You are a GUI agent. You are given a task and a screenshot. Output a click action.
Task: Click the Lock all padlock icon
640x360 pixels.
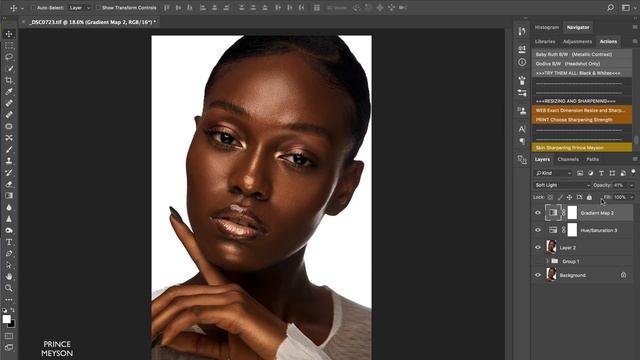coord(589,197)
